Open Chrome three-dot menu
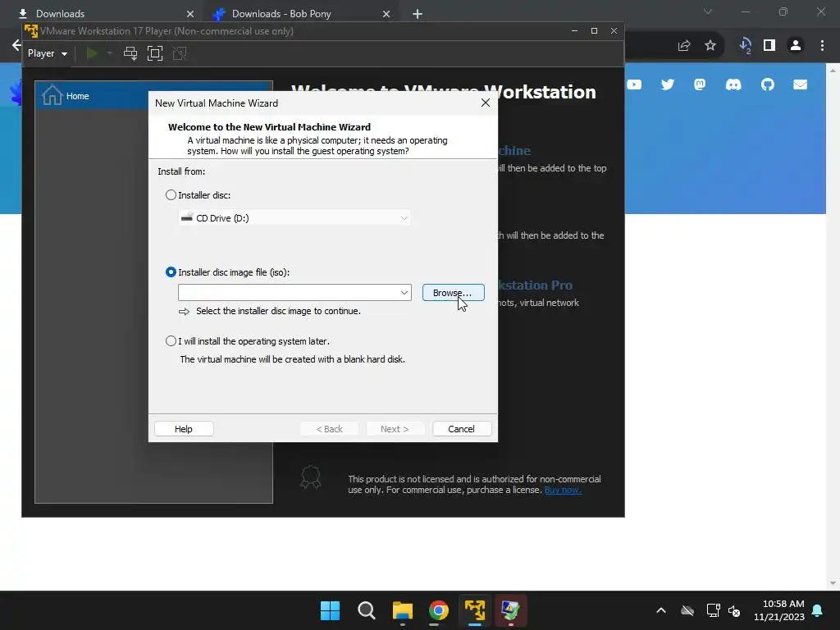840x630 pixels. click(x=822, y=46)
